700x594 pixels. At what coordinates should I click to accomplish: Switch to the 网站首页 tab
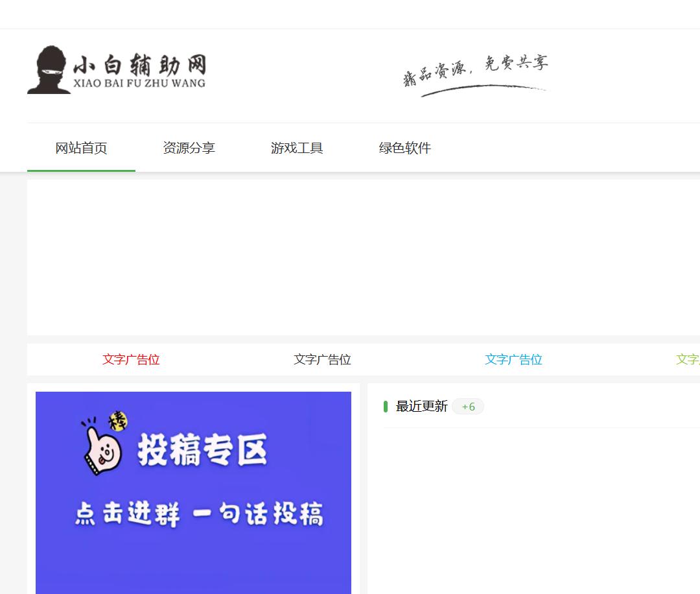(x=81, y=148)
